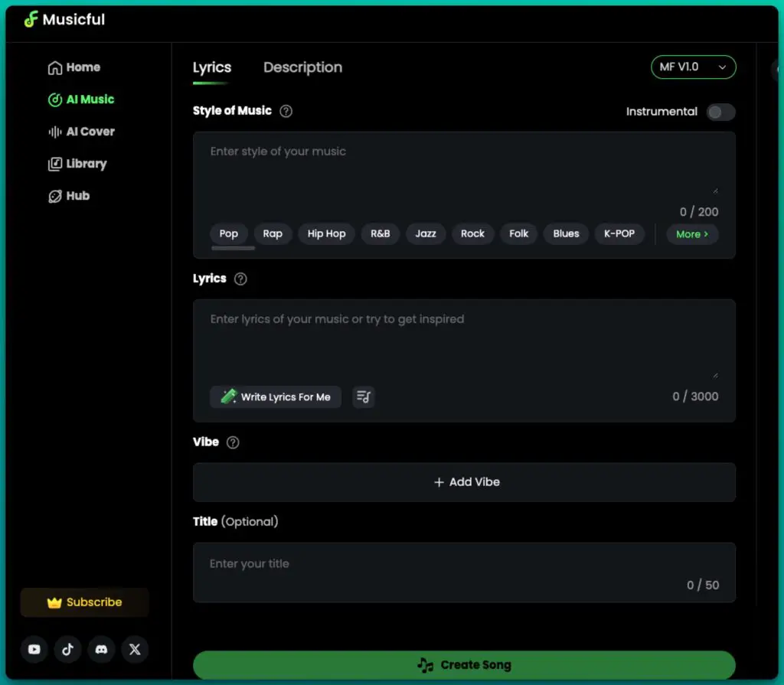This screenshot has height=685, width=784.
Task: Click the X social media icon
Action: [x=135, y=649]
